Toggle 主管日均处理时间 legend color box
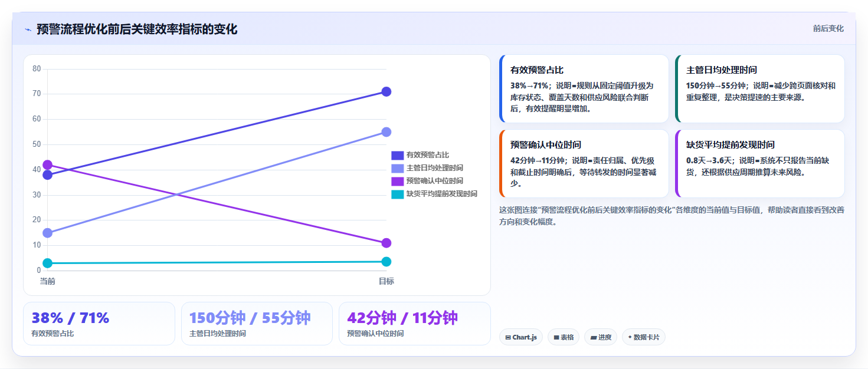This screenshot has width=868, height=369. pos(397,168)
